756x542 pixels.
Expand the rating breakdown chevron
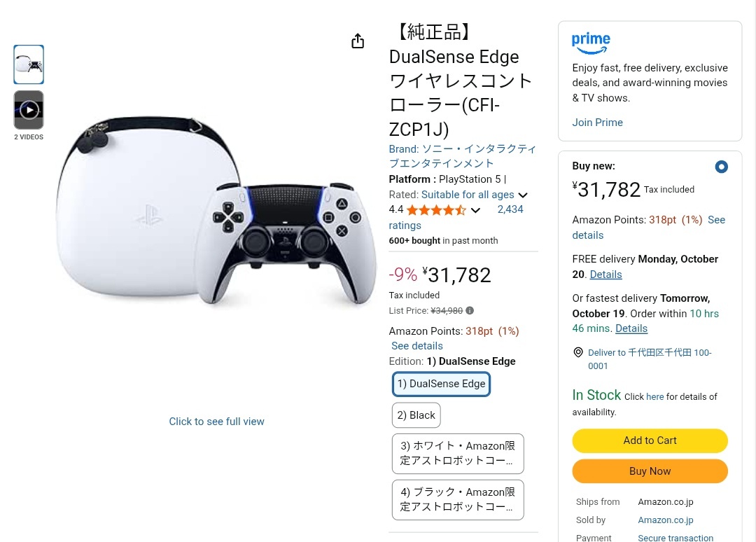[475, 210]
